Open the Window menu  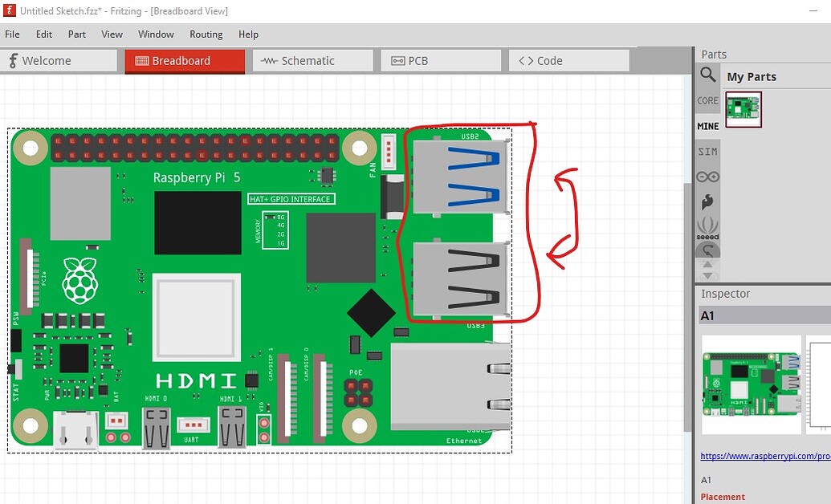(x=156, y=35)
